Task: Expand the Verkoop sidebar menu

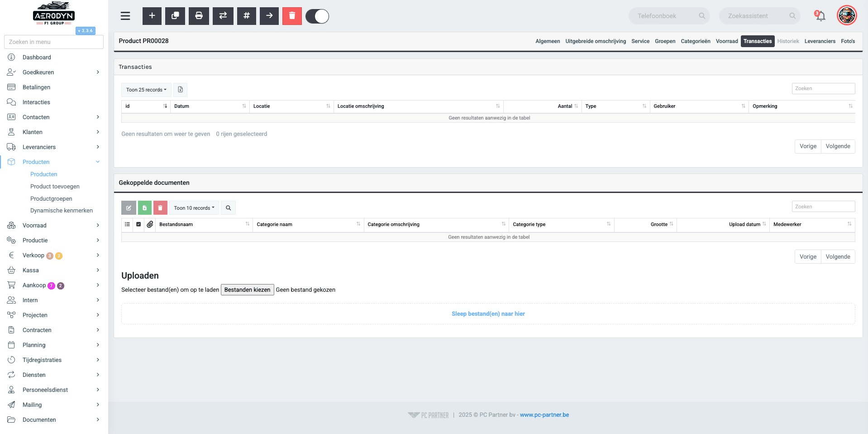Action: [x=53, y=255]
